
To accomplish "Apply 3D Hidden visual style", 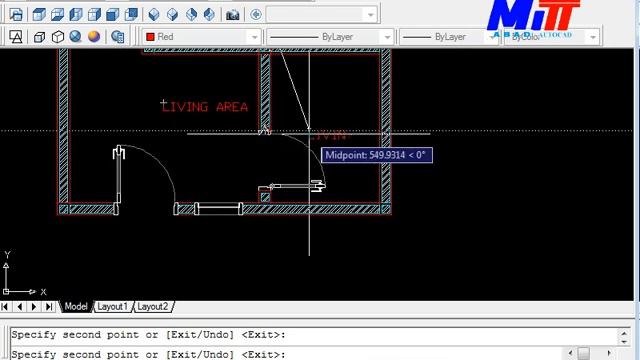I will pos(58,37).
